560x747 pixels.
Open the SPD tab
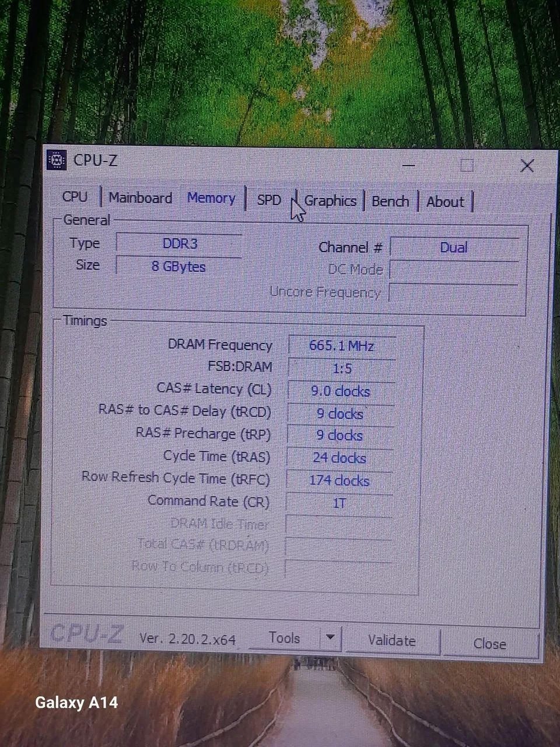point(269,200)
